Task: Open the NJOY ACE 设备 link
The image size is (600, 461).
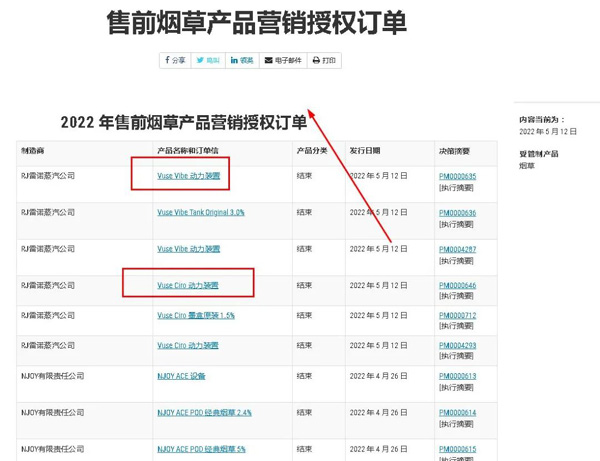Action: pos(181,376)
